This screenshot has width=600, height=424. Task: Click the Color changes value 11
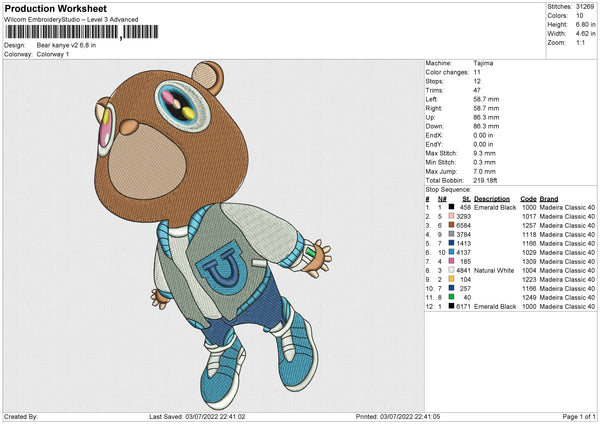pyautogui.click(x=477, y=72)
